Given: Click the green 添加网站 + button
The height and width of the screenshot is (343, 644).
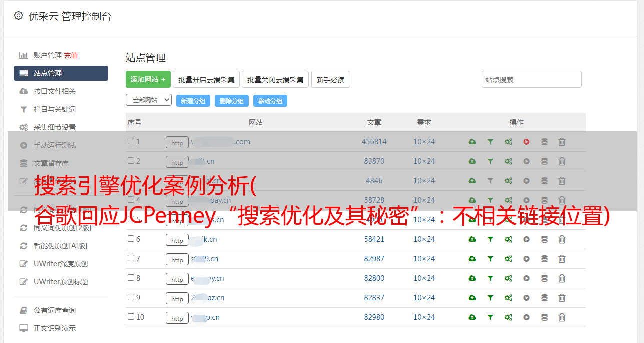Looking at the screenshot, I should click(x=148, y=79).
